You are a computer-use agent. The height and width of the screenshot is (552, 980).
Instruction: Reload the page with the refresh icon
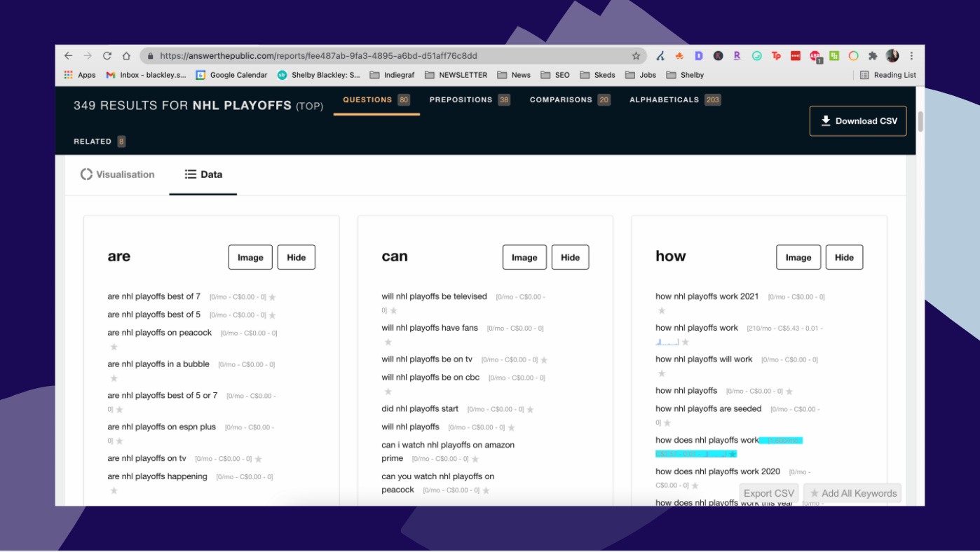click(107, 56)
